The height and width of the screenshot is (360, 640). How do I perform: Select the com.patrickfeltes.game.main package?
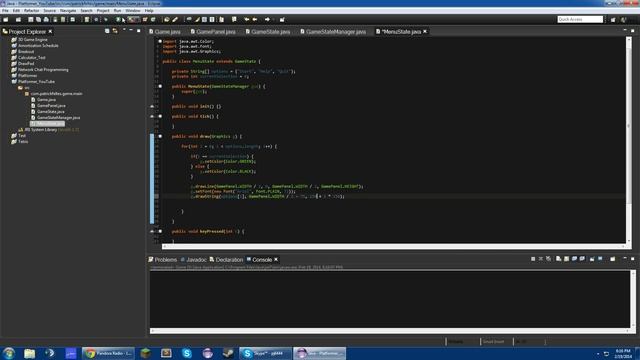point(57,93)
